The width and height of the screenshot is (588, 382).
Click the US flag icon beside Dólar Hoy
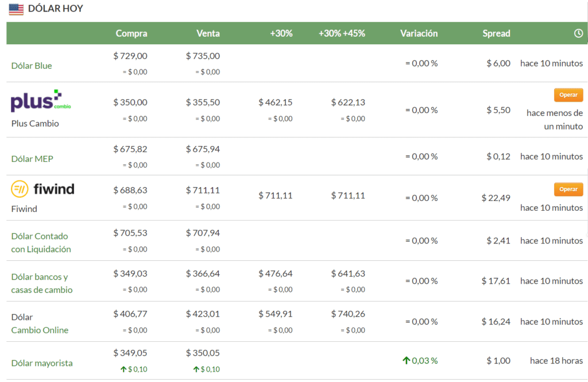coord(16,9)
